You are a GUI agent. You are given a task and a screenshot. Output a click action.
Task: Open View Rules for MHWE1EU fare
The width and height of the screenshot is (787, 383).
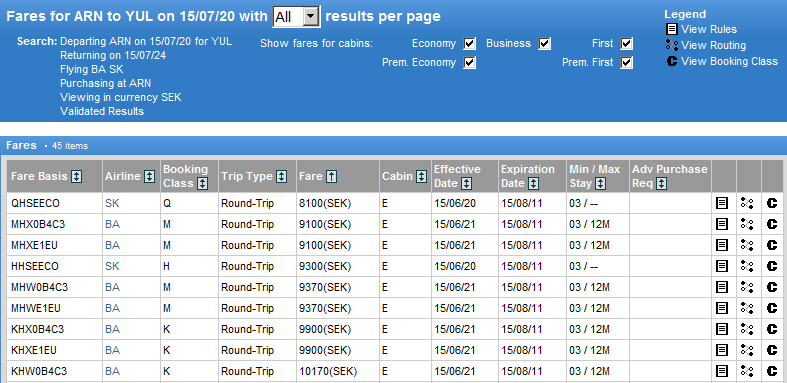[721, 308]
